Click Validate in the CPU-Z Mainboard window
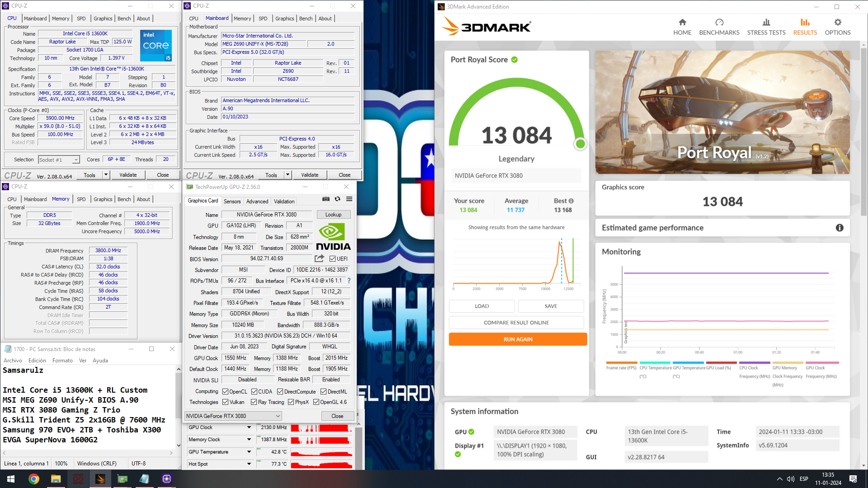 click(x=310, y=175)
